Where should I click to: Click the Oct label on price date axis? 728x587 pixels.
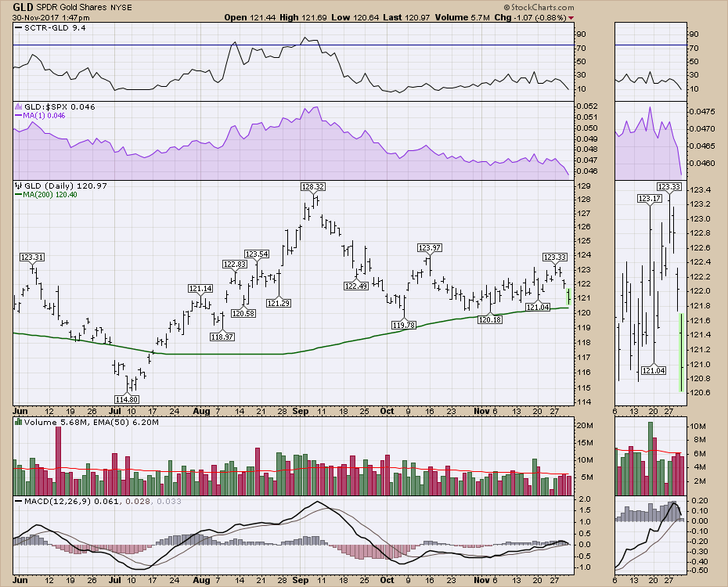click(x=387, y=411)
